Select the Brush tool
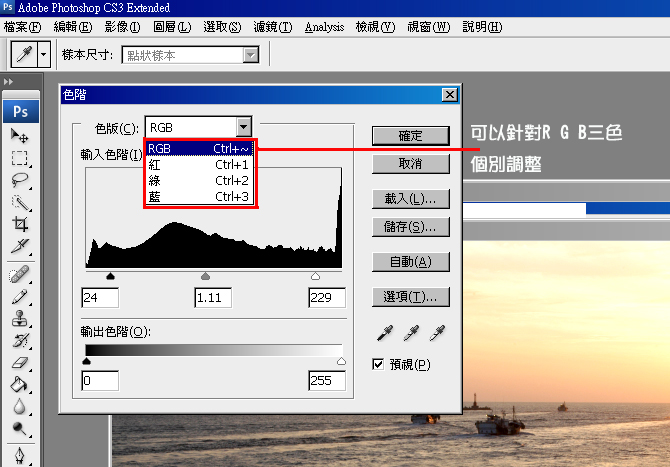 coord(20,297)
